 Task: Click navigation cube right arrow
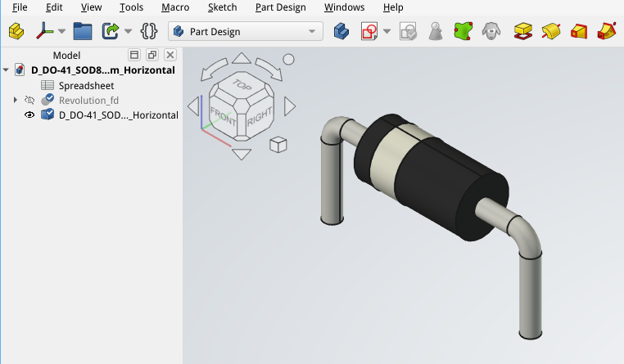tap(290, 106)
